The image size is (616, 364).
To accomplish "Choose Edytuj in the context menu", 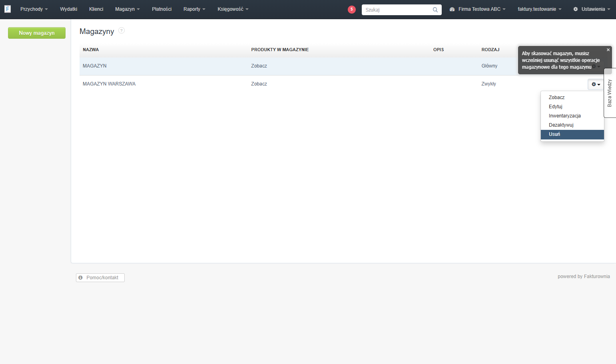I will coord(572,107).
